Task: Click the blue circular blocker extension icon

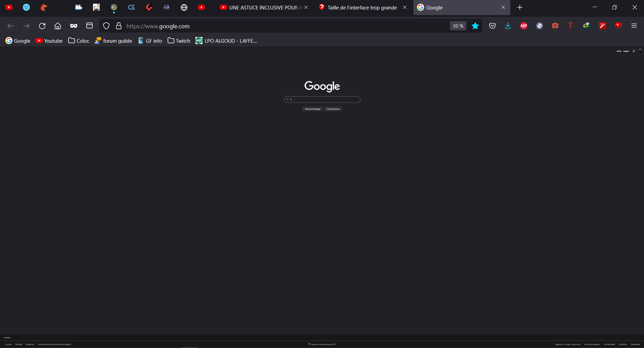Action: coord(540,26)
